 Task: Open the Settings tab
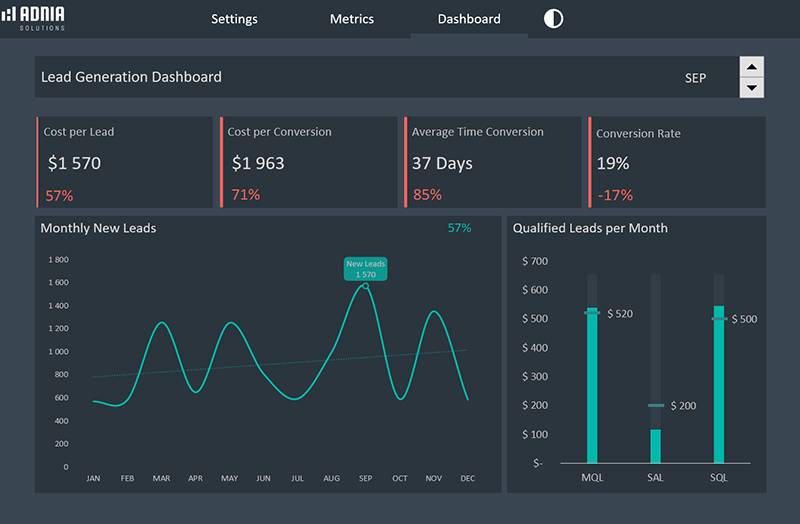click(x=234, y=19)
